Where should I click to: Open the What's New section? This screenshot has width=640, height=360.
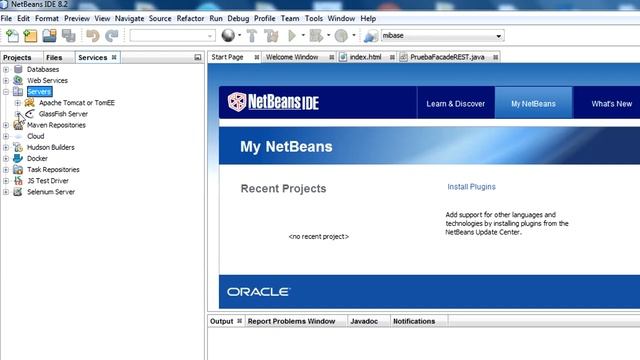611,104
